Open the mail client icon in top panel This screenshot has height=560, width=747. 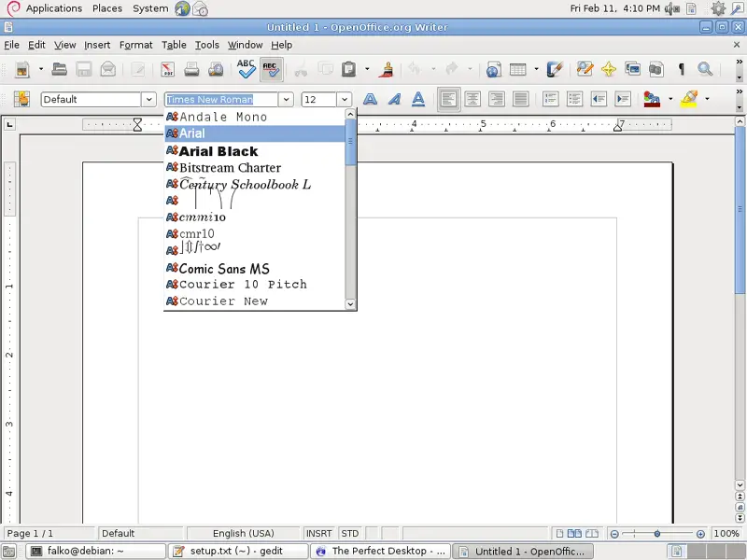[x=200, y=8]
